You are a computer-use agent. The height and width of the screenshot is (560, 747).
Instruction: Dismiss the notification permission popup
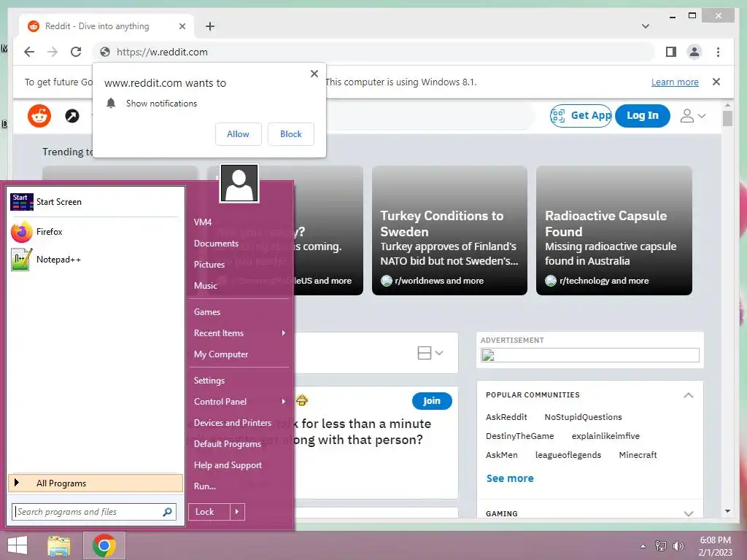314,74
